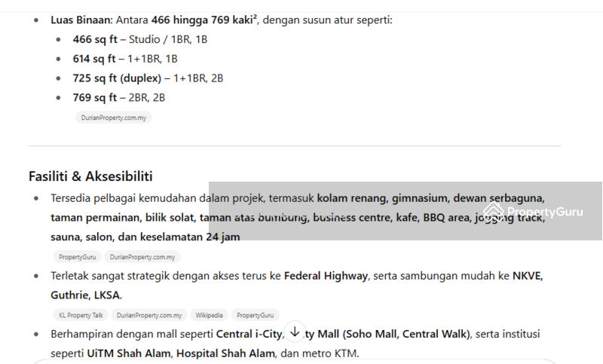
Task: Click the scroll-to-bottom down arrow button
Action: click(x=295, y=331)
